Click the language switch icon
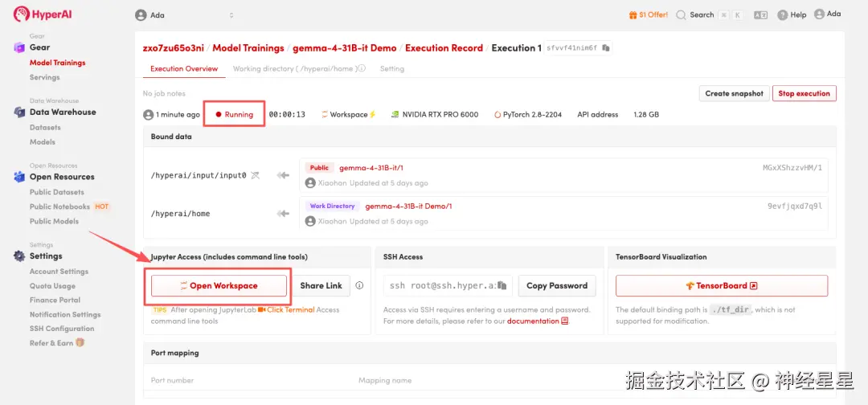The image size is (868, 405). point(760,15)
